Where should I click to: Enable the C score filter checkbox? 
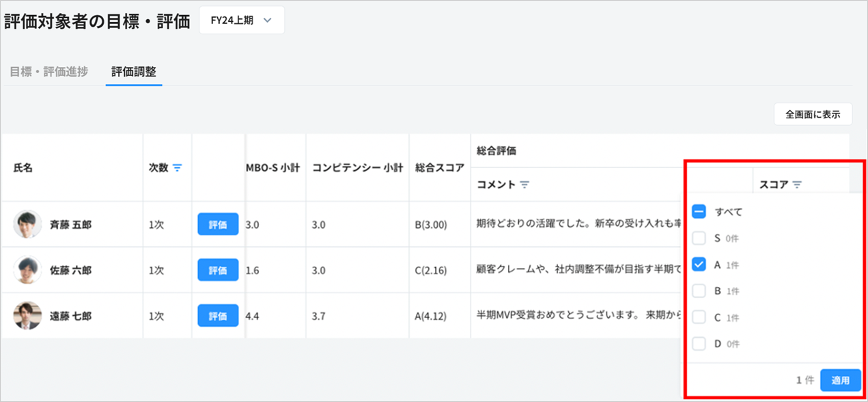(699, 318)
